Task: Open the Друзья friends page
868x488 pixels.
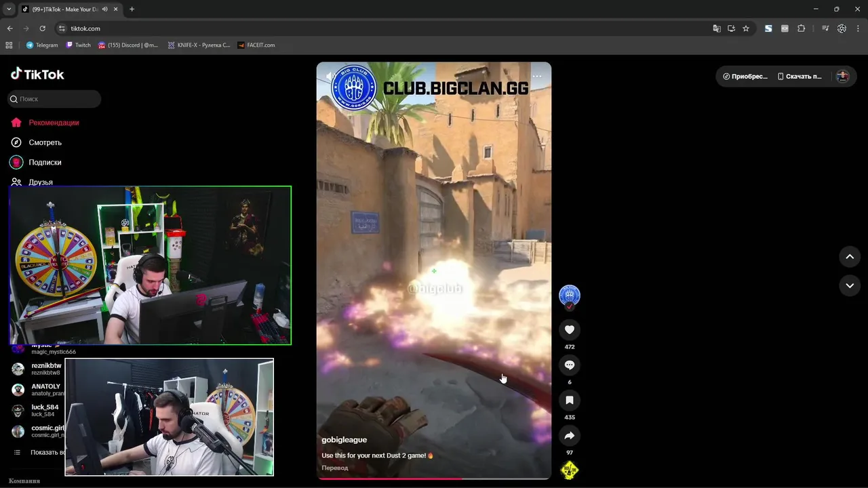Action: 32,182
